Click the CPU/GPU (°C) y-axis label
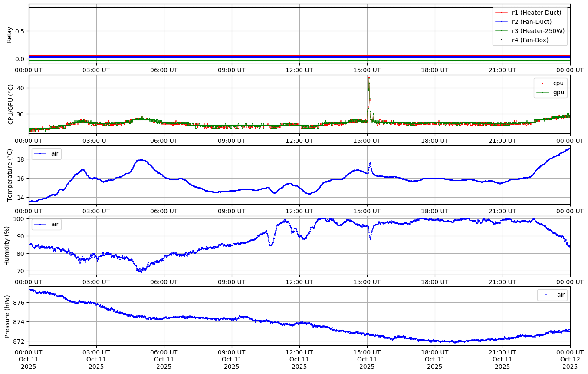 11,104
